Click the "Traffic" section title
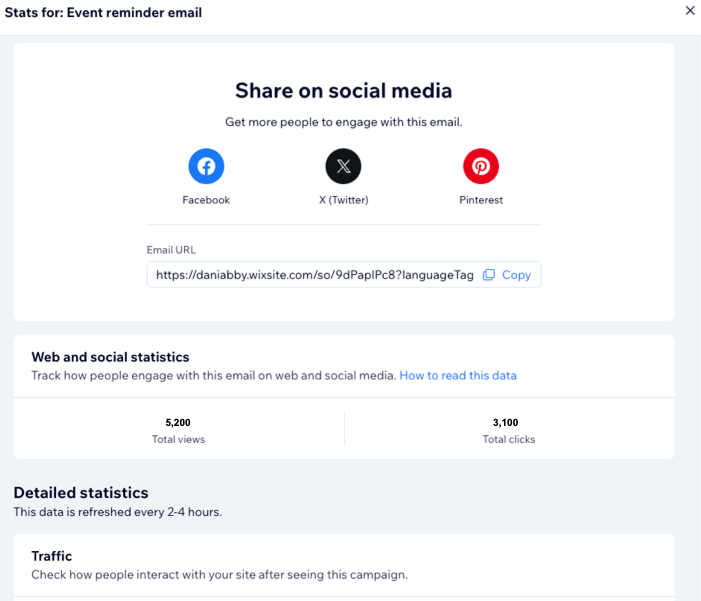Viewport: 701px width, 601px height. tap(52, 556)
